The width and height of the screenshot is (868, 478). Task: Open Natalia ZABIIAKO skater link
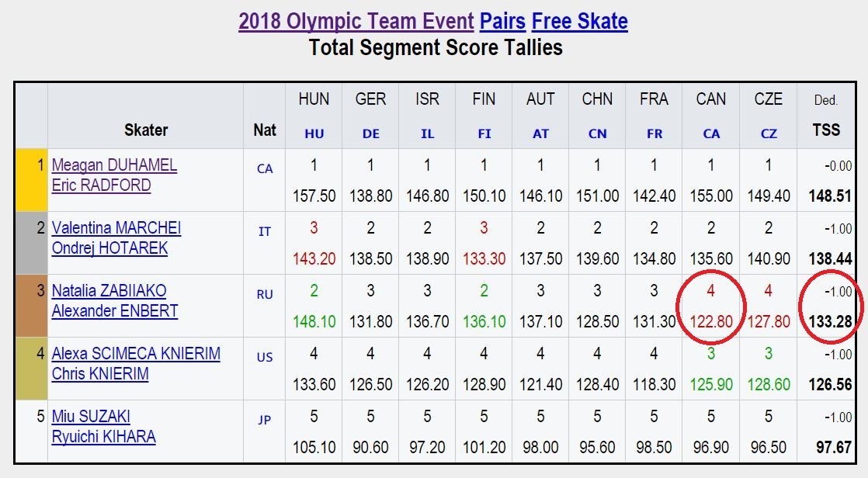[109, 290]
